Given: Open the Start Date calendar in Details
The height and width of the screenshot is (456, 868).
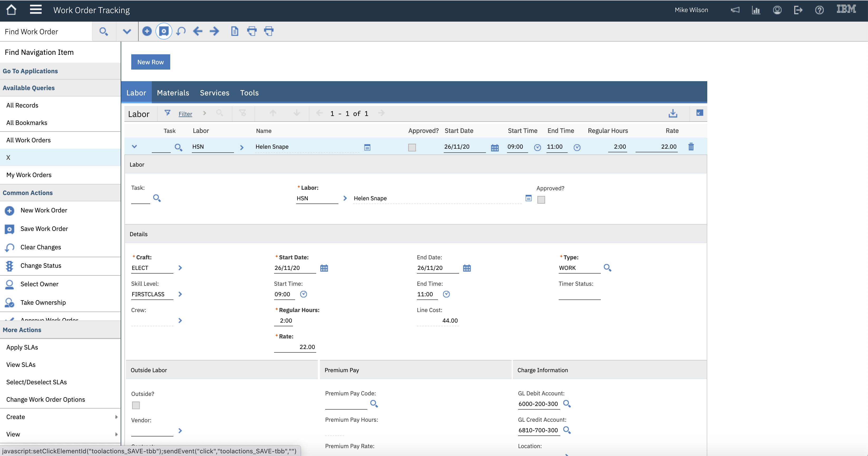Looking at the screenshot, I should pos(324,268).
